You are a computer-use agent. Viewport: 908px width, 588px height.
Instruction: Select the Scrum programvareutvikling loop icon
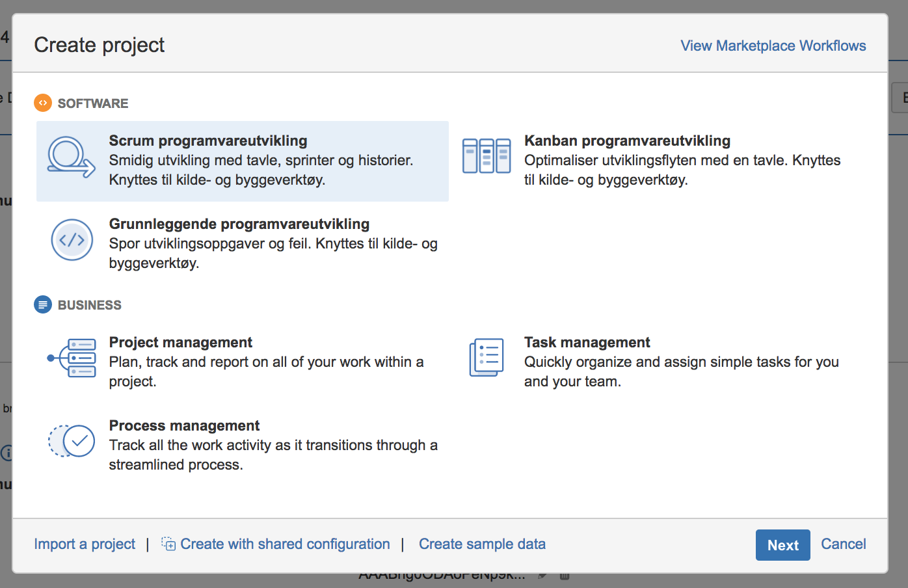point(72,157)
